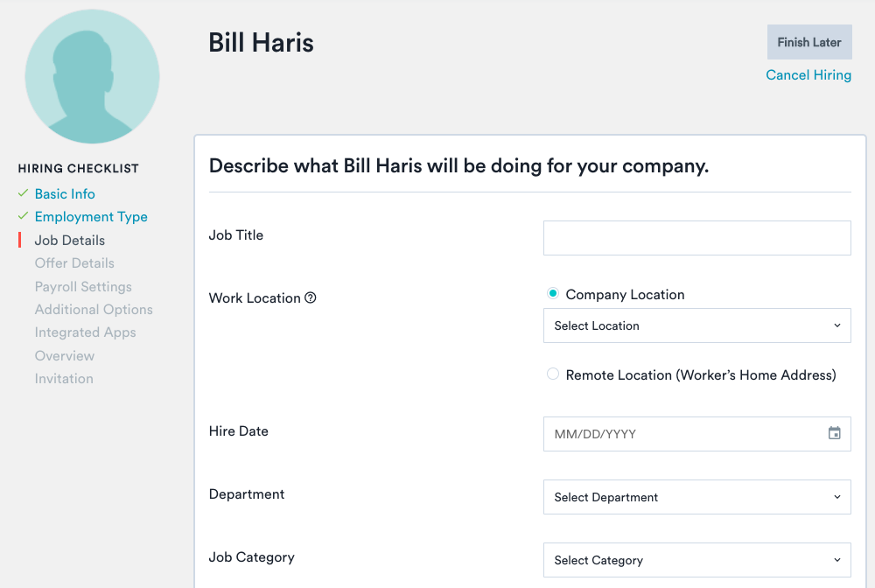Expand the Select Department dropdown
The image size is (875, 588).
point(696,496)
